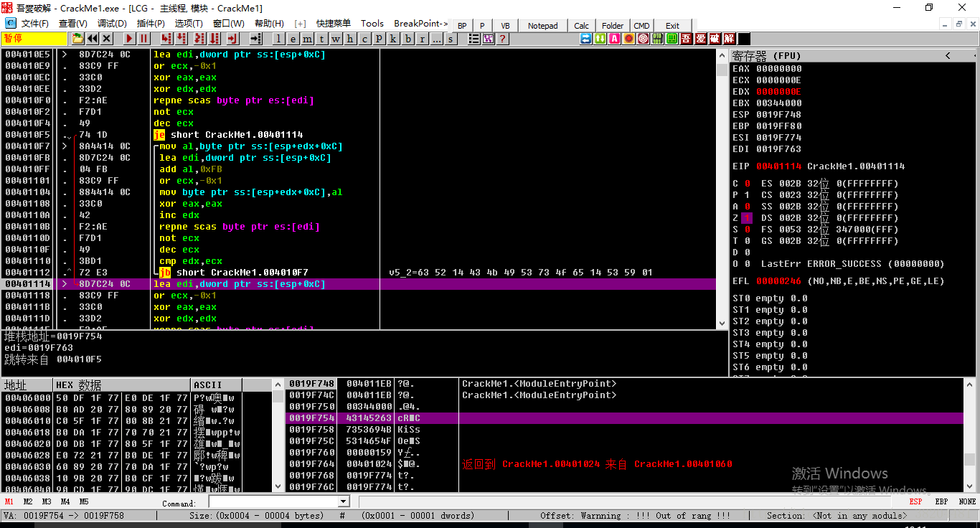Expand the Command combo box dropdown arrow
Screen dimensions: 980x528
coord(344,501)
